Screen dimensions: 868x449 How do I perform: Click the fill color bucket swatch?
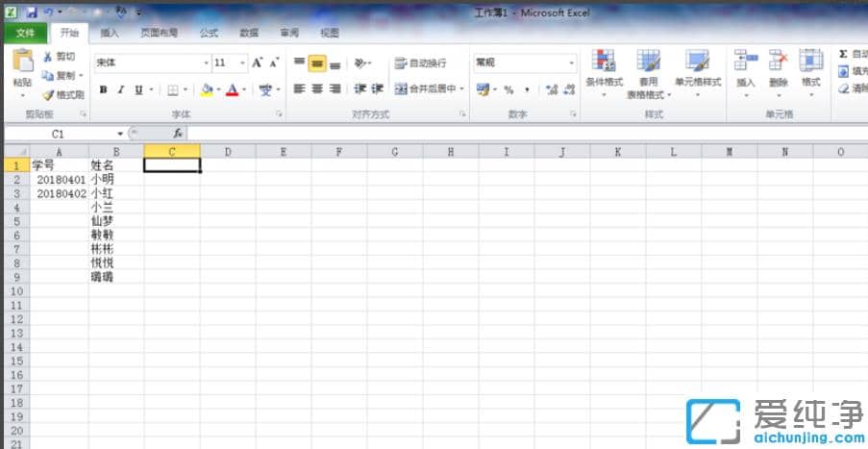point(207,89)
